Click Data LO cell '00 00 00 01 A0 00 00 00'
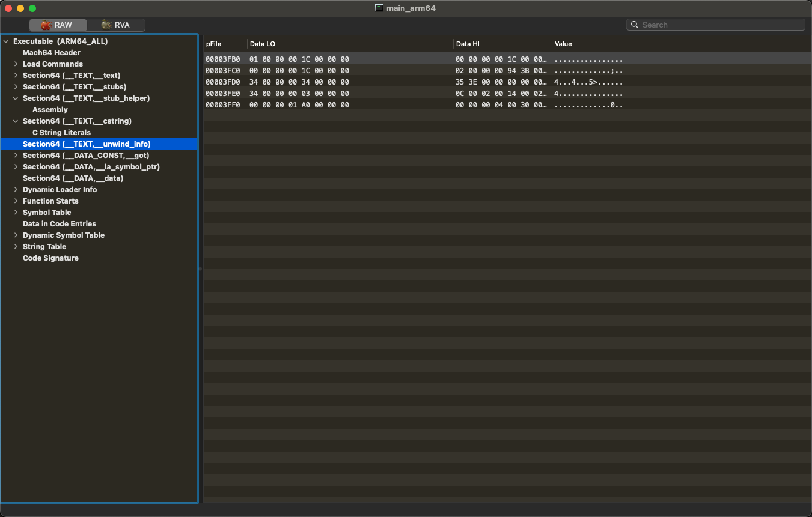Viewport: 812px width, 517px height. [x=299, y=105]
